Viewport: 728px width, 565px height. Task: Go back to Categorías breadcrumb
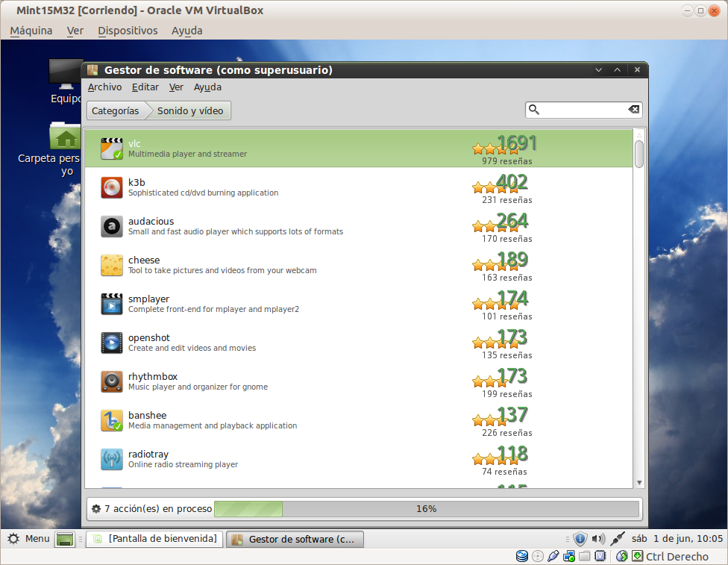tap(116, 110)
